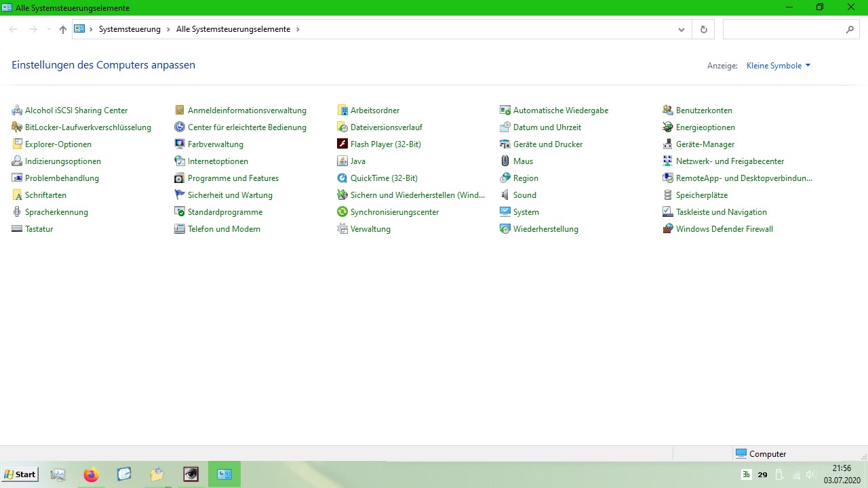Click the Start button on taskbar
This screenshot has height=488, width=868.
[20, 474]
